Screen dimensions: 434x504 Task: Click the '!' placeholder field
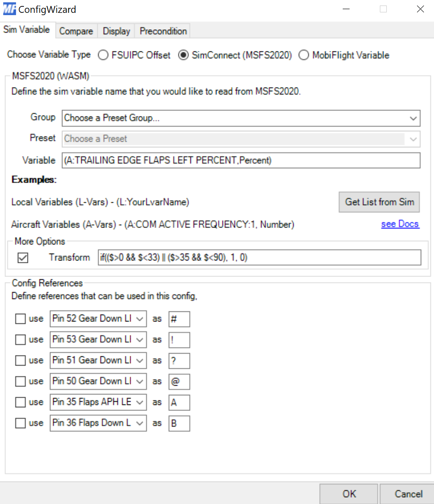coord(179,340)
